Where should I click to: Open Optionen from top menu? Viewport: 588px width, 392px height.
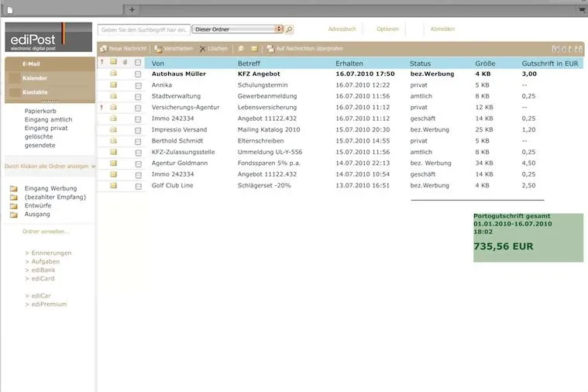[388, 29]
